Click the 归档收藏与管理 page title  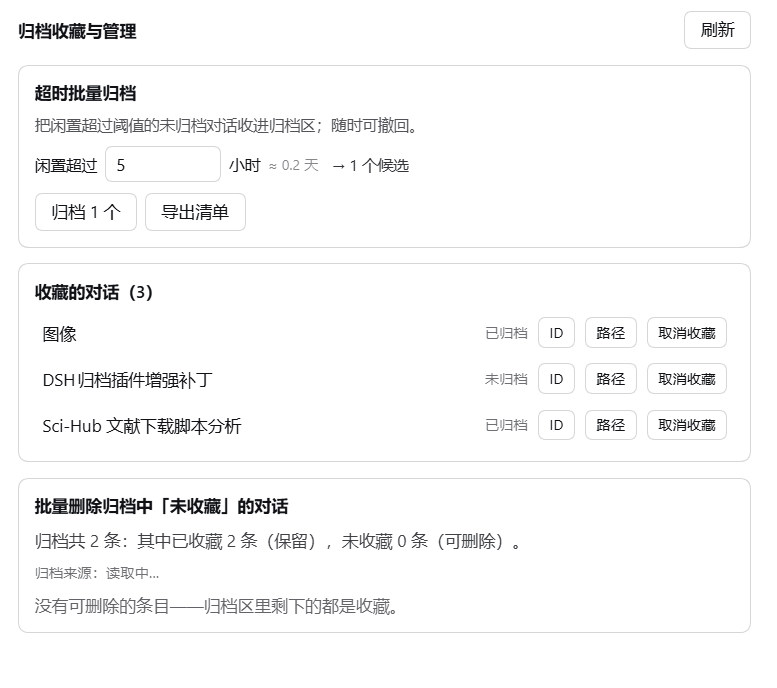(x=77, y=31)
